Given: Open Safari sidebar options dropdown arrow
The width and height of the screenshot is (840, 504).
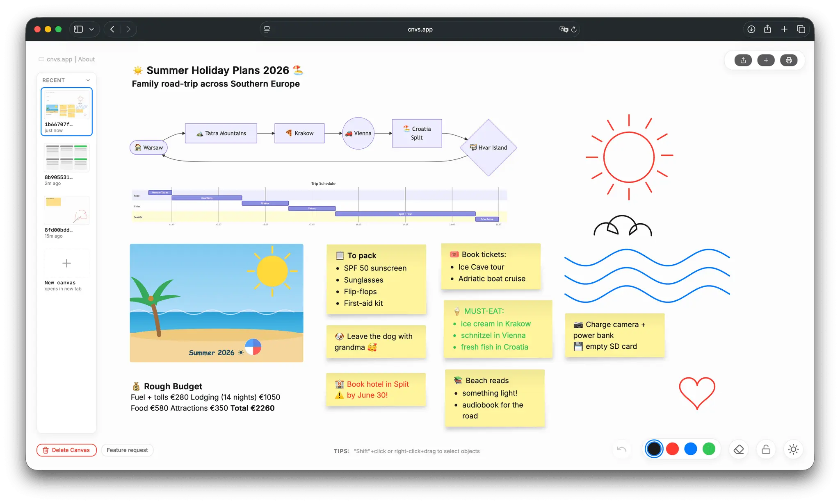Looking at the screenshot, I should (x=91, y=29).
